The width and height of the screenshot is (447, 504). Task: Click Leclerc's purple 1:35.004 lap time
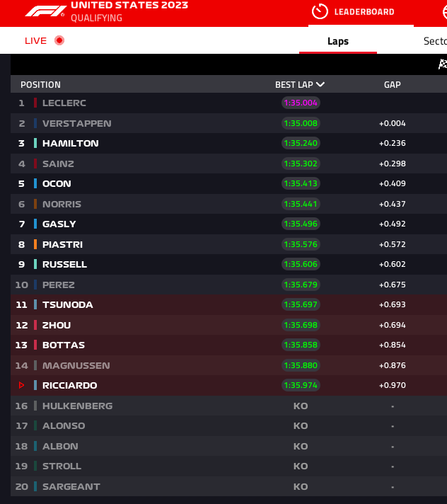pyautogui.click(x=301, y=103)
